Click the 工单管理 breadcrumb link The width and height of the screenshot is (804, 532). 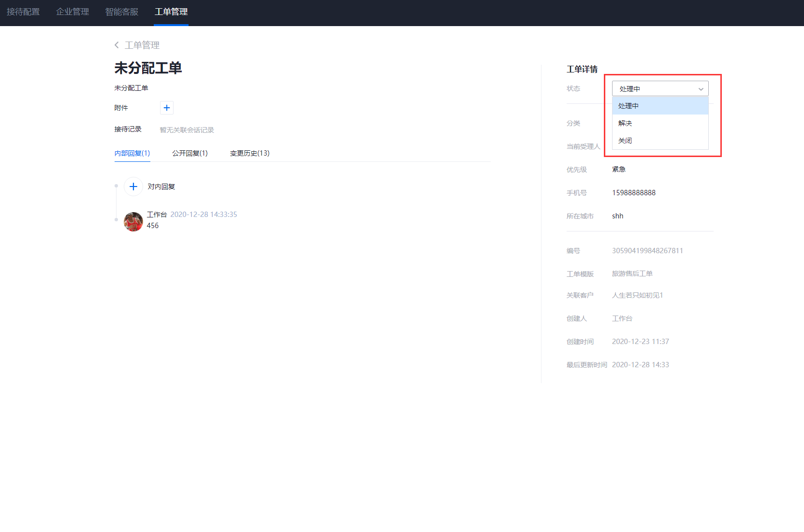click(142, 45)
